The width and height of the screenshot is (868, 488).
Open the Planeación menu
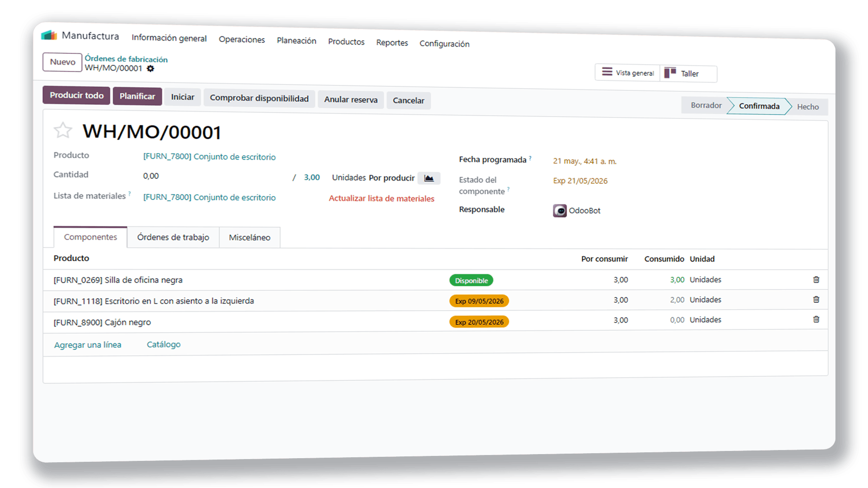pos(297,41)
